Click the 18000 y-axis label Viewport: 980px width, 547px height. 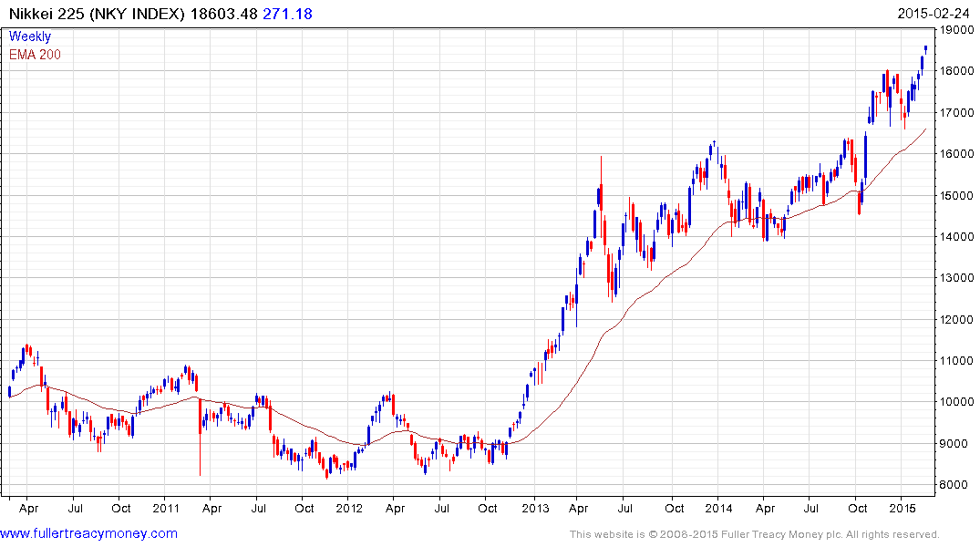(957, 71)
